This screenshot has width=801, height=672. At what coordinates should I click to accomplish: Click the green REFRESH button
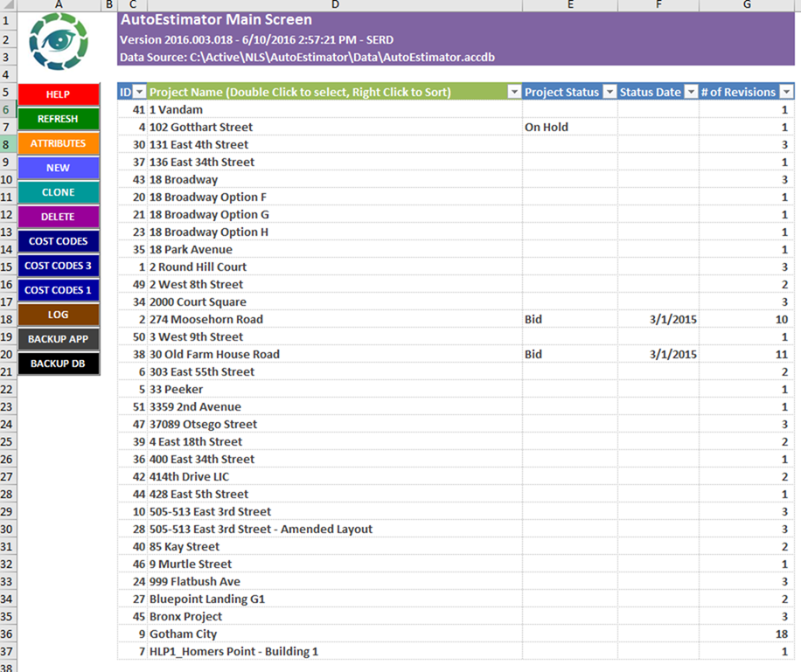pyautogui.click(x=59, y=119)
